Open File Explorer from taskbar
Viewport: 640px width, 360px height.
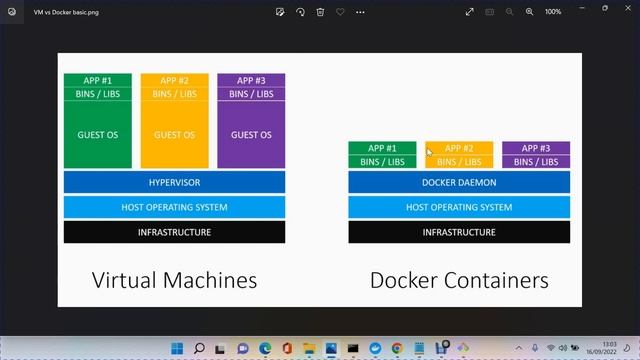point(309,348)
